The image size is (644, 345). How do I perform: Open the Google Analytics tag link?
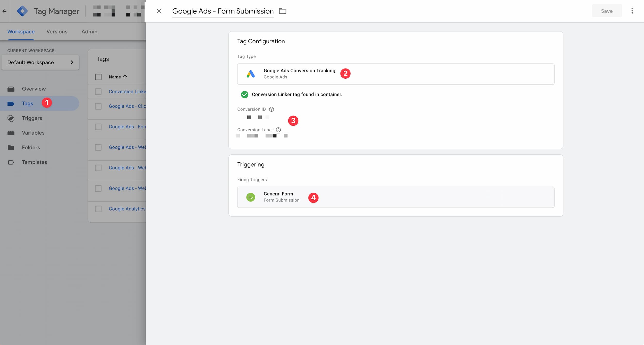point(127,209)
